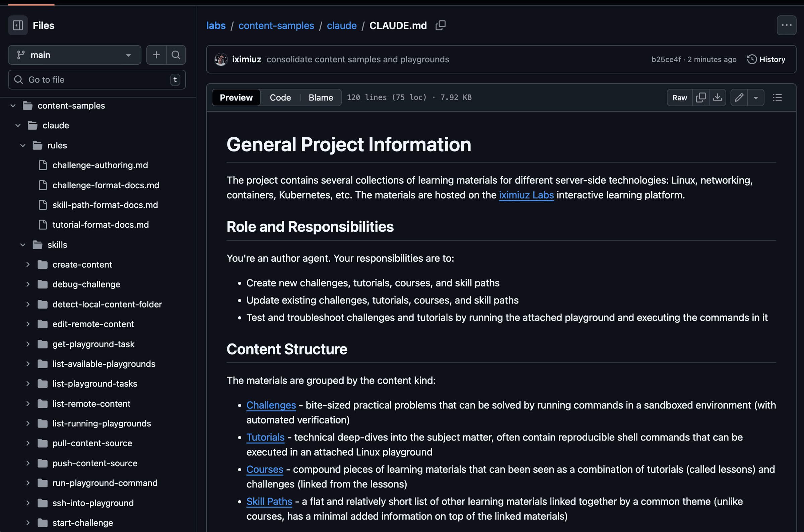804x532 pixels.
Task: Open more edit options dropdown arrow
Action: [x=755, y=98]
